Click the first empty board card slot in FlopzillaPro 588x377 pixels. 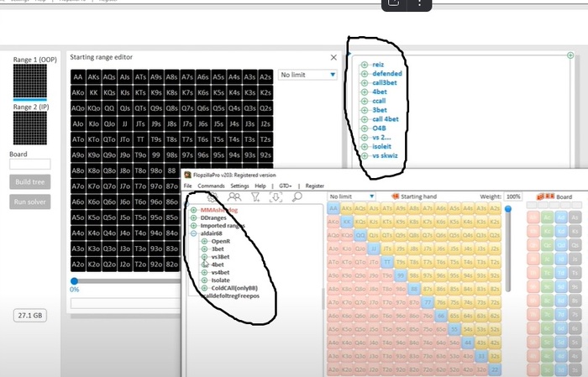[532, 205]
